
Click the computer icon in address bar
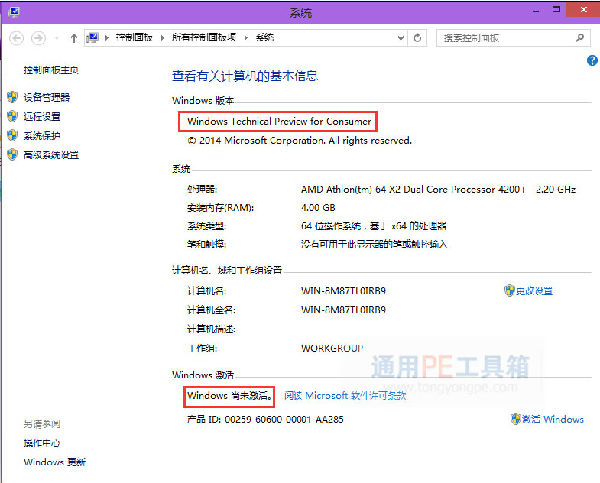[x=92, y=38]
